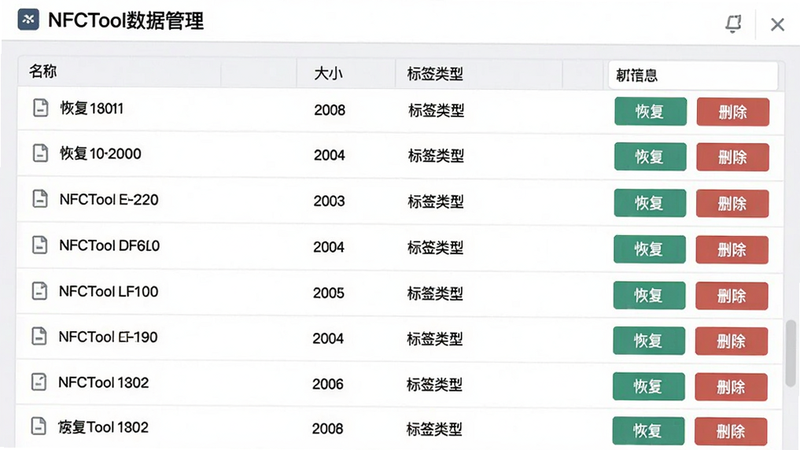
Task: Click file icon for NFCTool E-220
Action: pyautogui.click(x=40, y=199)
